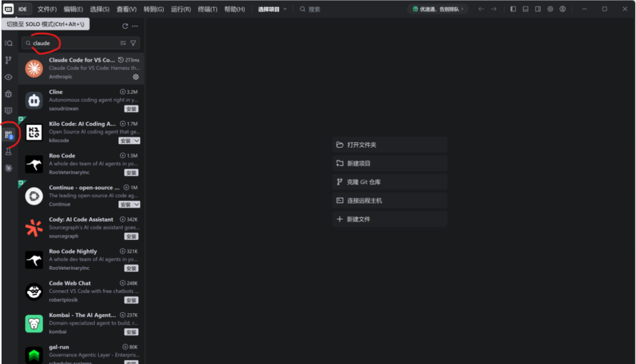Install the Kilo Code extension
The width and height of the screenshot is (636, 364).
click(x=125, y=141)
